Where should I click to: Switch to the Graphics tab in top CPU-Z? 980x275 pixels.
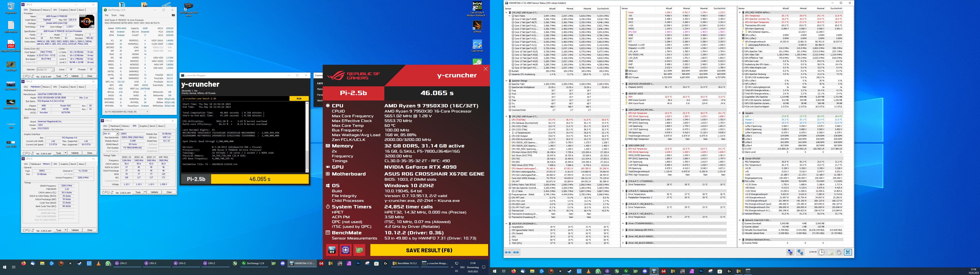[64, 10]
